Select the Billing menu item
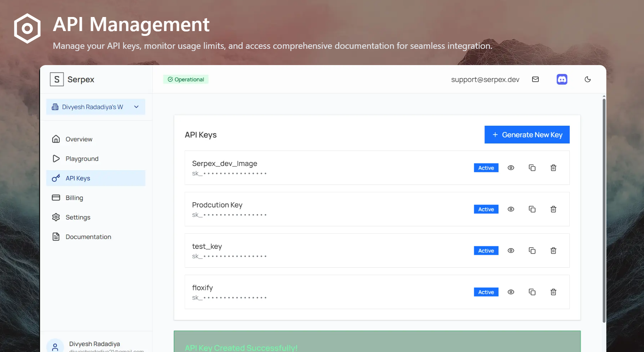 (74, 197)
